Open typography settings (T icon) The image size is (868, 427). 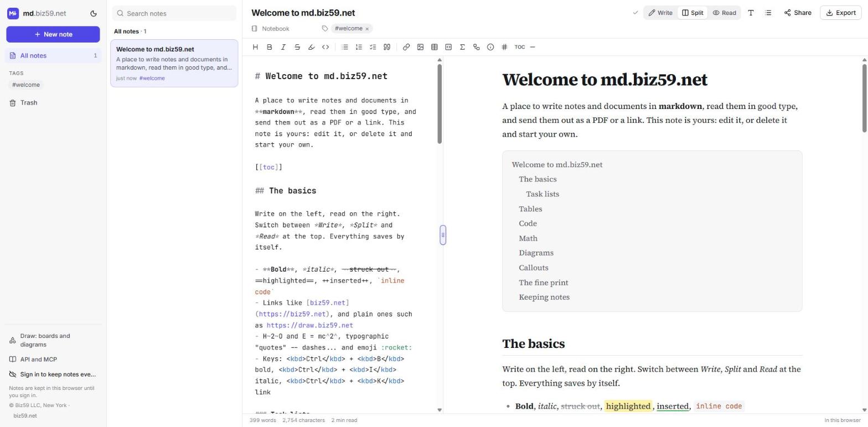[751, 13]
